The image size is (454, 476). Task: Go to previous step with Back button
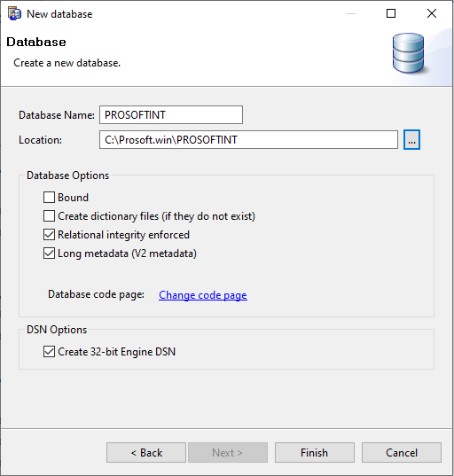[146, 453]
